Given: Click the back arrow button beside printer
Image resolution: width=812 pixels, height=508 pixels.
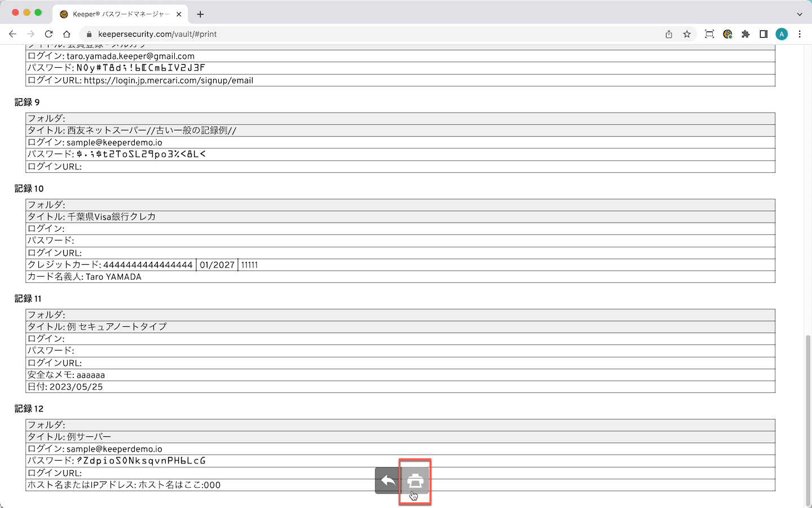Looking at the screenshot, I should point(388,481).
